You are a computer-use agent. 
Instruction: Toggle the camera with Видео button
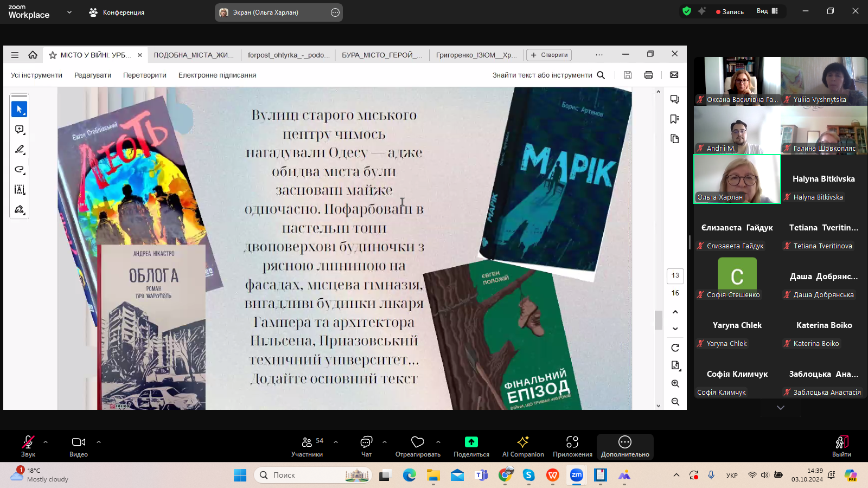[79, 446]
